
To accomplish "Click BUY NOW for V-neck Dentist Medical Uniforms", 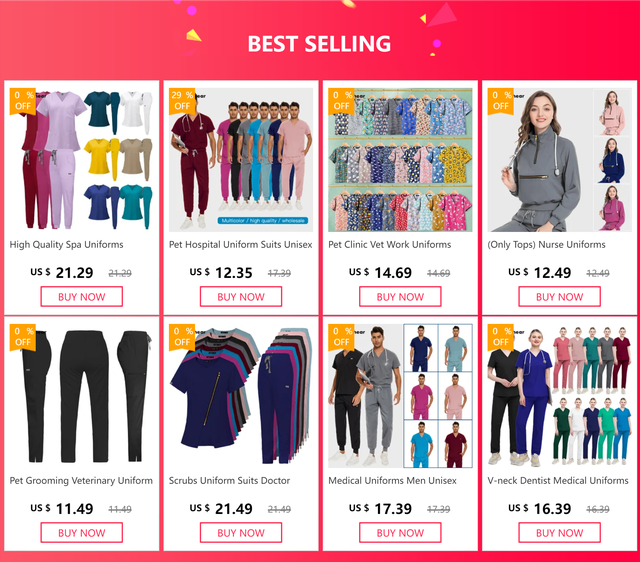I will coord(560,533).
